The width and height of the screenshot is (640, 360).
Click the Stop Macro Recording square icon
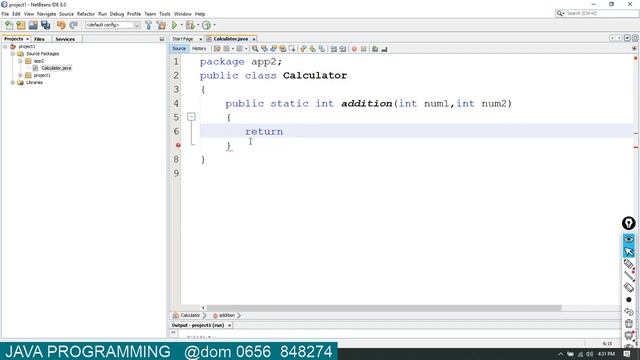click(364, 49)
